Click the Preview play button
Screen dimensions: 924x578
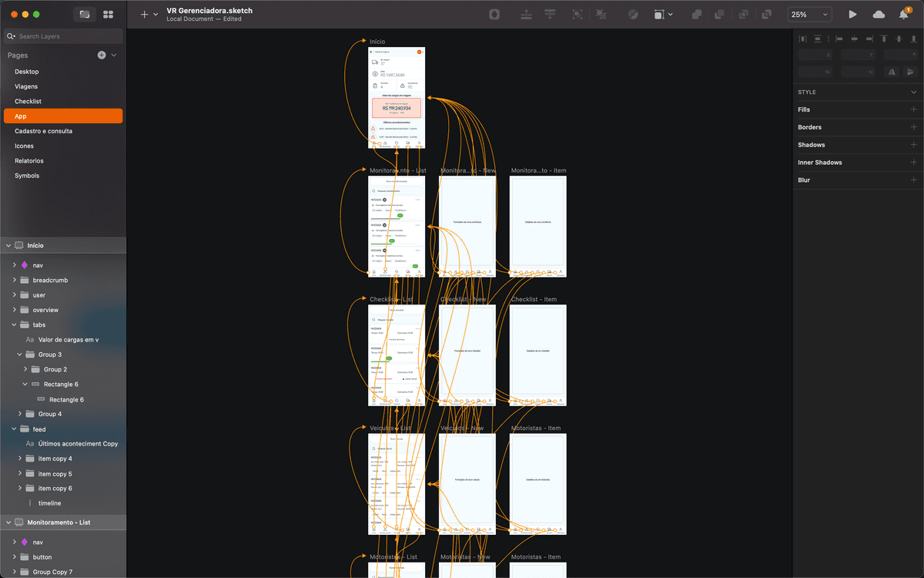point(852,14)
